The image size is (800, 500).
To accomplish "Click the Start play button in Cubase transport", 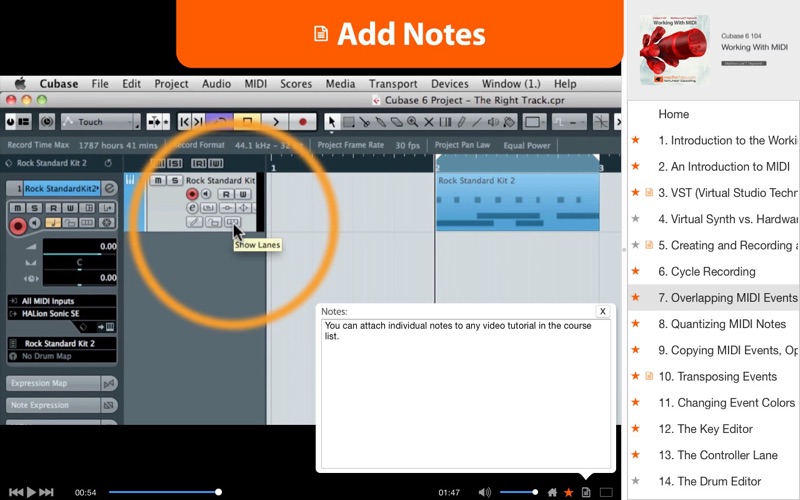I will click(276, 122).
